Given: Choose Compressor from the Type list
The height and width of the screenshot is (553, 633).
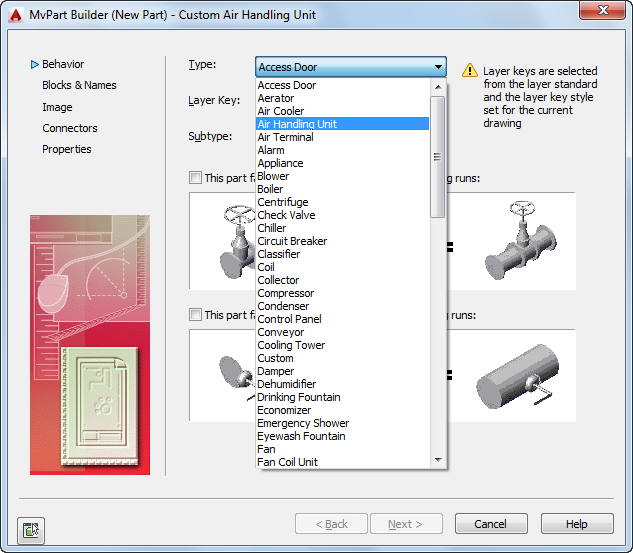Looking at the screenshot, I should pos(343,293).
